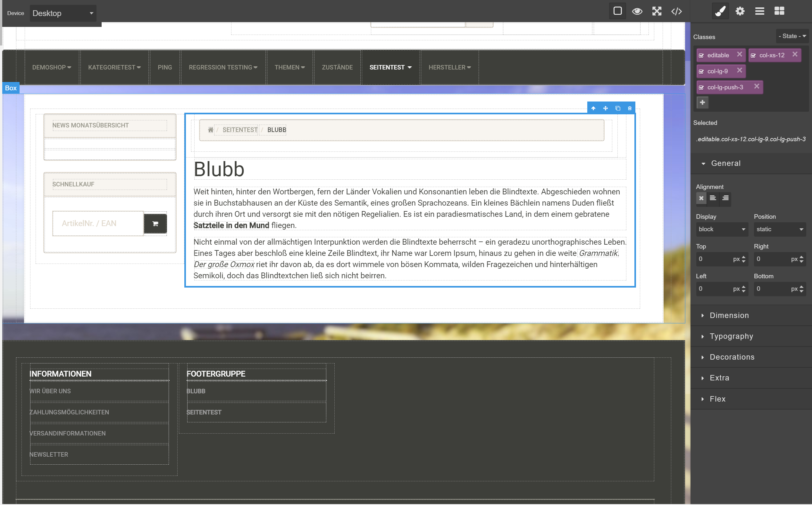Open Layer Manager lines icon
Viewport: 812px width, 505px height.
(x=759, y=11)
